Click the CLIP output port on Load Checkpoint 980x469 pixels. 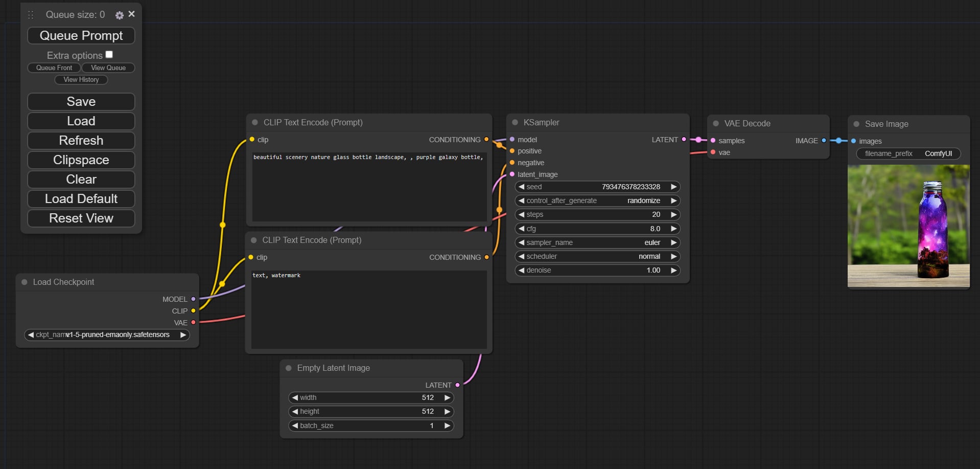(x=193, y=310)
